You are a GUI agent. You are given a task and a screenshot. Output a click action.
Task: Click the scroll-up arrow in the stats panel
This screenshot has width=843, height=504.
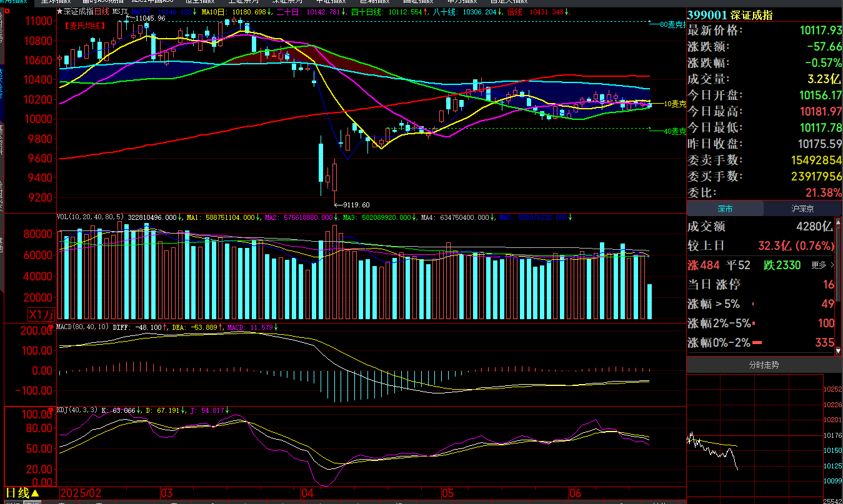pyautogui.click(x=839, y=221)
